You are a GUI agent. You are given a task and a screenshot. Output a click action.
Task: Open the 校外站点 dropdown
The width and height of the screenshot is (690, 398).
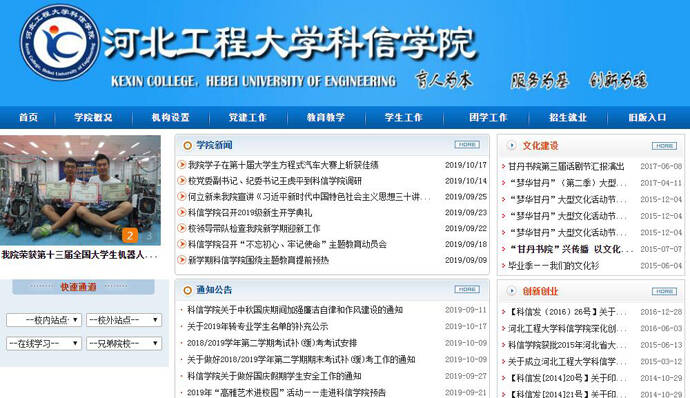pyautogui.click(x=124, y=320)
